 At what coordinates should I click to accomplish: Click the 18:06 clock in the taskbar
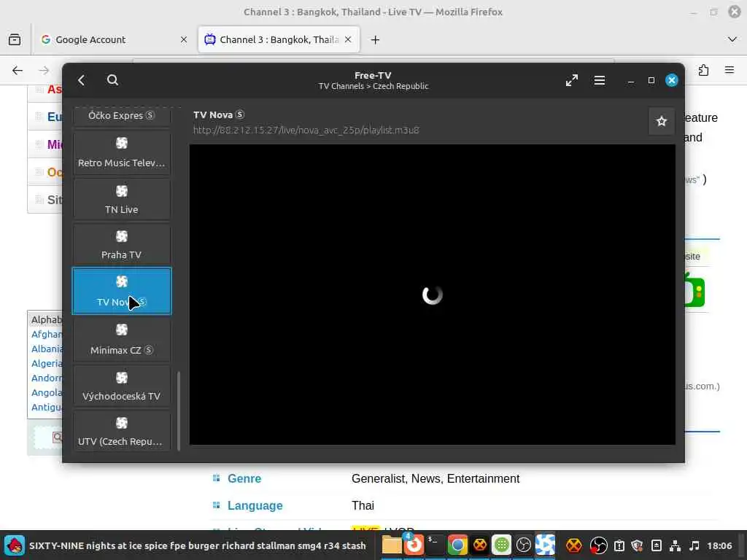(x=719, y=545)
